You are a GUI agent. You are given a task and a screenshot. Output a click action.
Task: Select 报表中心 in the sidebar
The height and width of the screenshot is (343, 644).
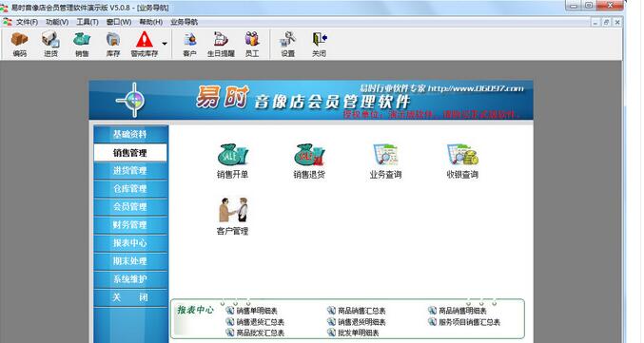pyautogui.click(x=130, y=243)
